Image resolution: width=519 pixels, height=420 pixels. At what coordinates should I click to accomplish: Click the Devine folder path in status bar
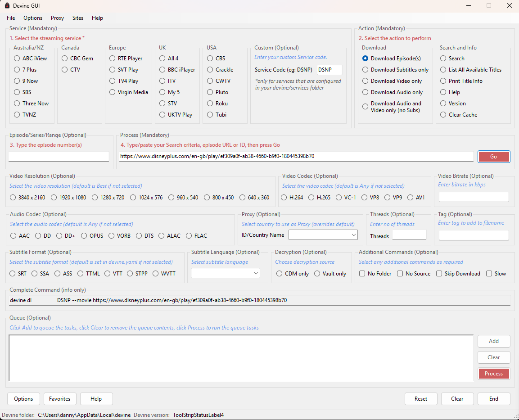pos(84,415)
